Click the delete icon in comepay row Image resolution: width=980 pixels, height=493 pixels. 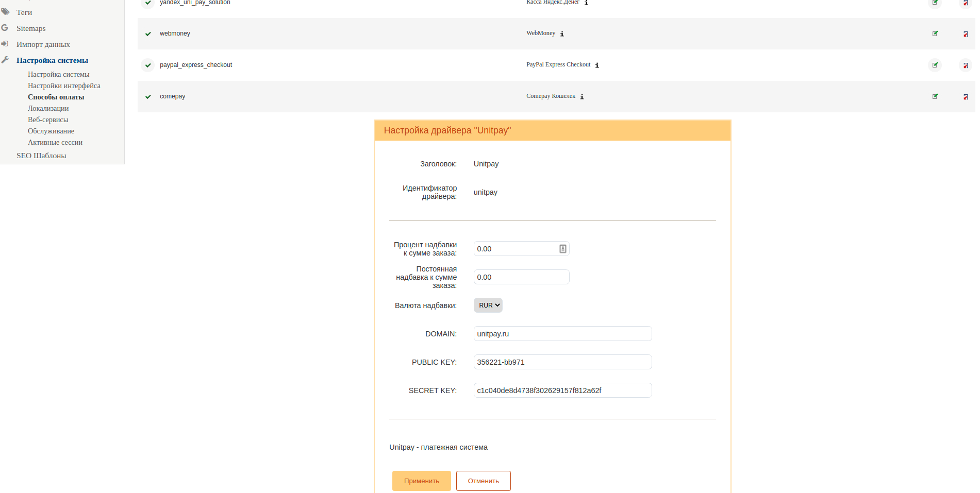coord(966,97)
